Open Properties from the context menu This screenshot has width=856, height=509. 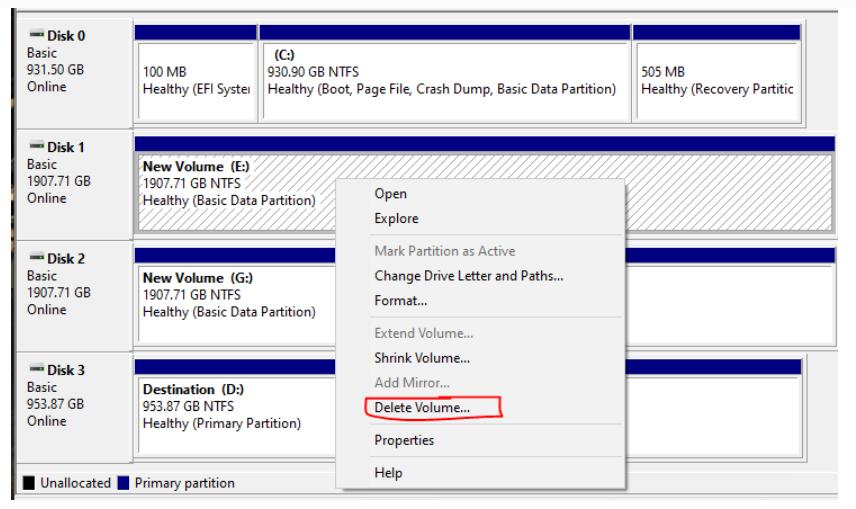[x=404, y=441]
